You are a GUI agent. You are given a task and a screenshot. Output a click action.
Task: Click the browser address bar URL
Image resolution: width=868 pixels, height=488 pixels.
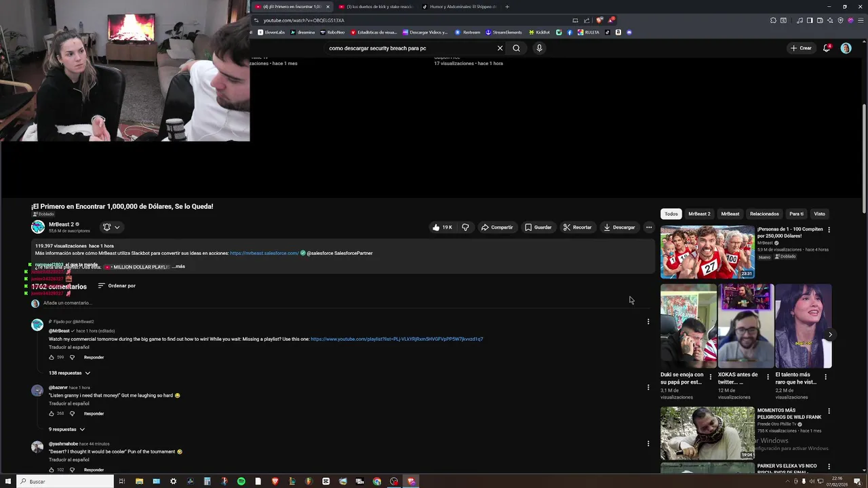pos(304,20)
